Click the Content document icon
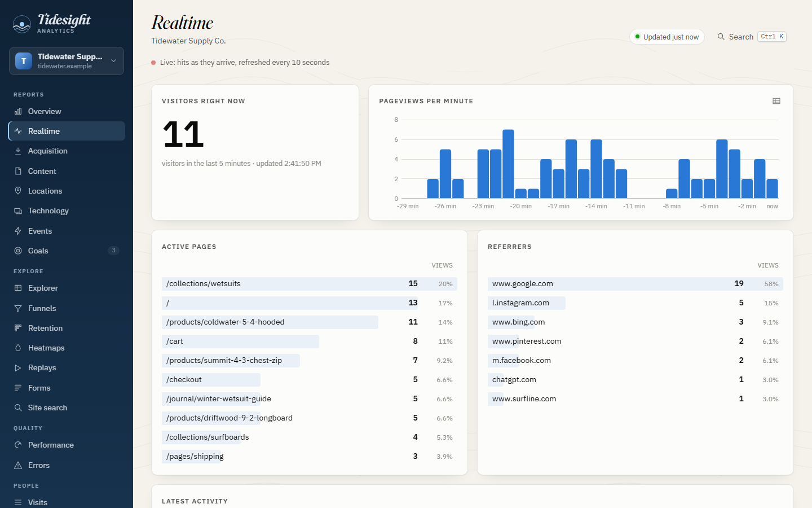Viewport: 812px width, 508px height. pyautogui.click(x=18, y=171)
